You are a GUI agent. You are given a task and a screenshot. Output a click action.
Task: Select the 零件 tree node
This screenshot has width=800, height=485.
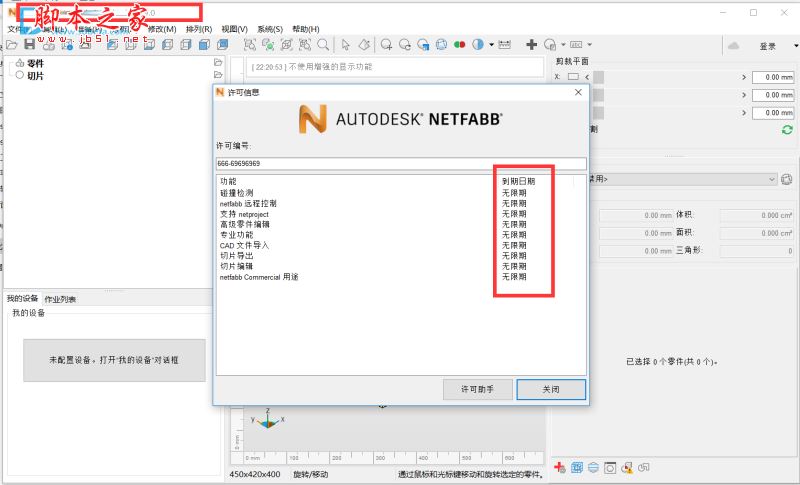point(35,63)
